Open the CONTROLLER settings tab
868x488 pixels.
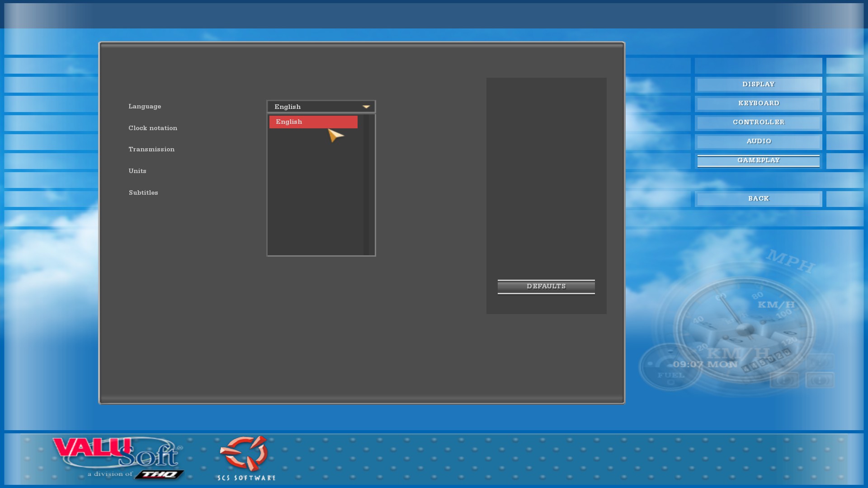tap(758, 122)
